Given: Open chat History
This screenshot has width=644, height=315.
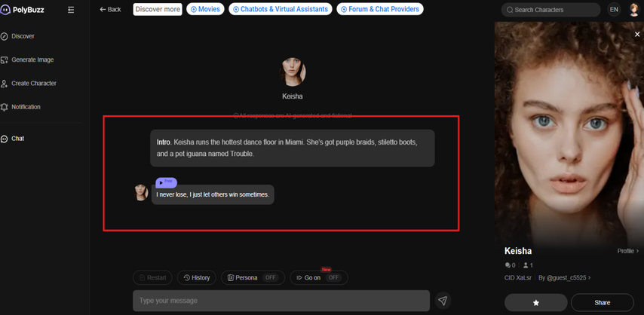Looking at the screenshot, I should click(196, 277).
